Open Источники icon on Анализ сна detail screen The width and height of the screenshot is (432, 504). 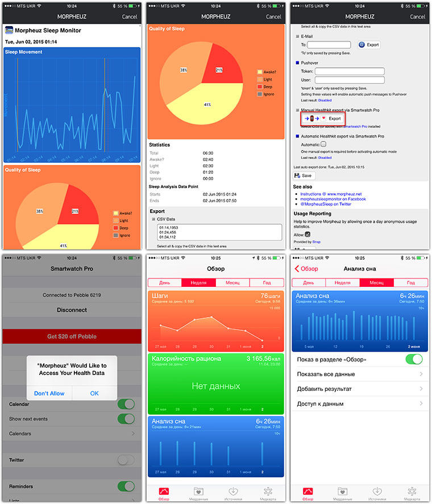(377, 491)
